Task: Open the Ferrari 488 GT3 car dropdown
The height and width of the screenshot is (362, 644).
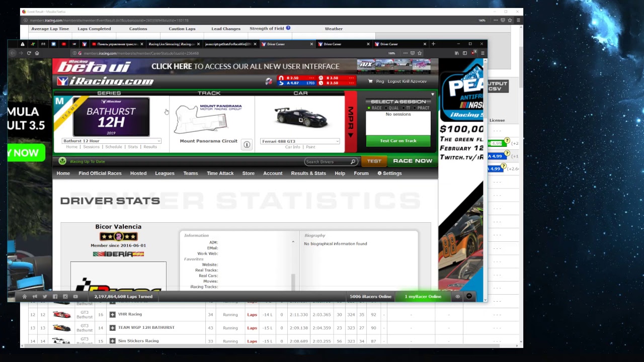Action: [x=300, y=141]
